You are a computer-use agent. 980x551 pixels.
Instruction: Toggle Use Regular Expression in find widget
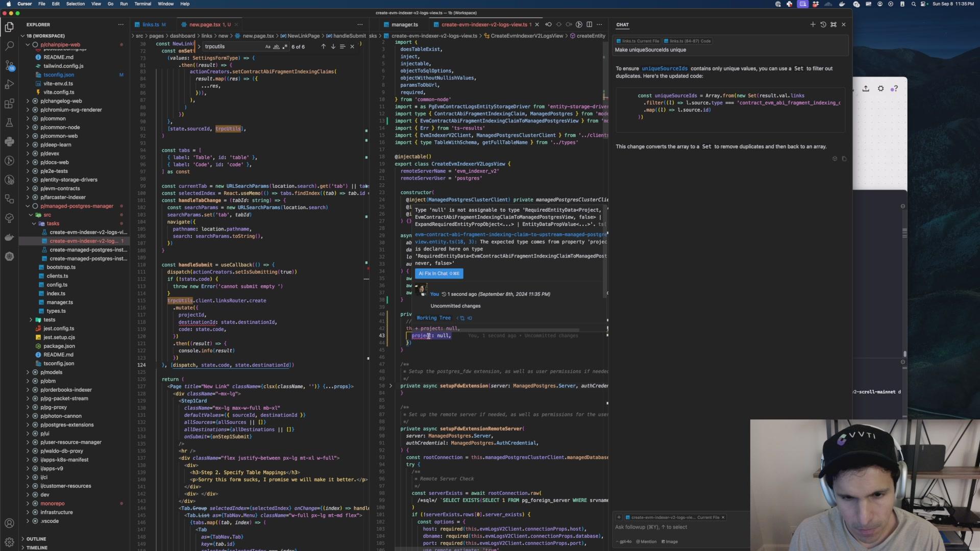[x=285, y=46]
